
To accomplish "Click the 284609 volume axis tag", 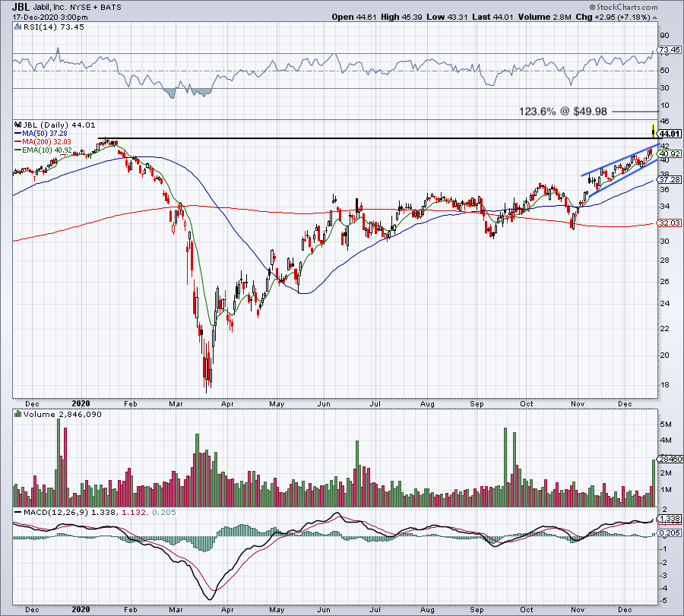I will pos(670,459).
